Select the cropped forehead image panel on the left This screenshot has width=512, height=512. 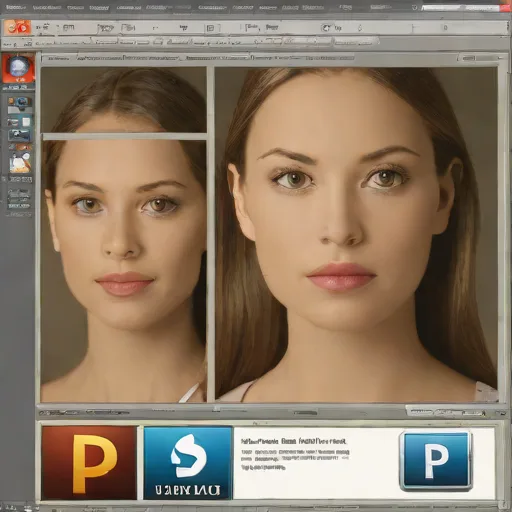124,100
